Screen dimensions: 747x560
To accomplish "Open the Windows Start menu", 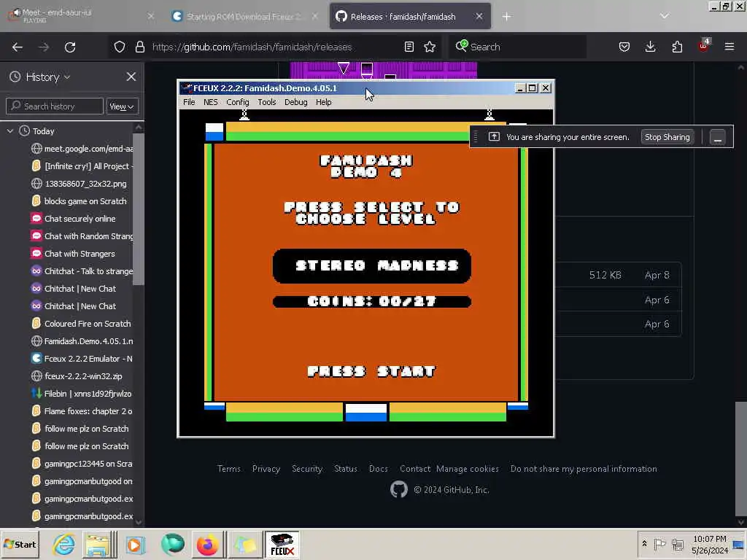I will pyautogui.click(x=20, y=544).
